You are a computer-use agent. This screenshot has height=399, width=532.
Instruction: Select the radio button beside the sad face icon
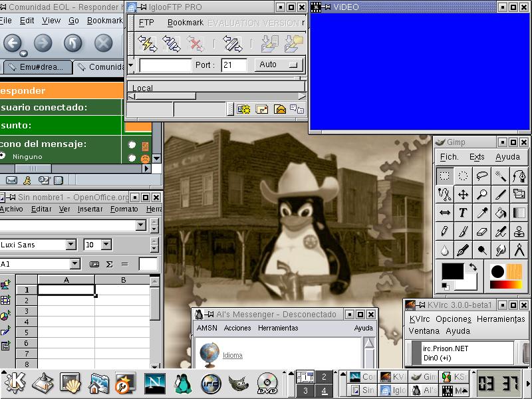[x=132, y=159]
